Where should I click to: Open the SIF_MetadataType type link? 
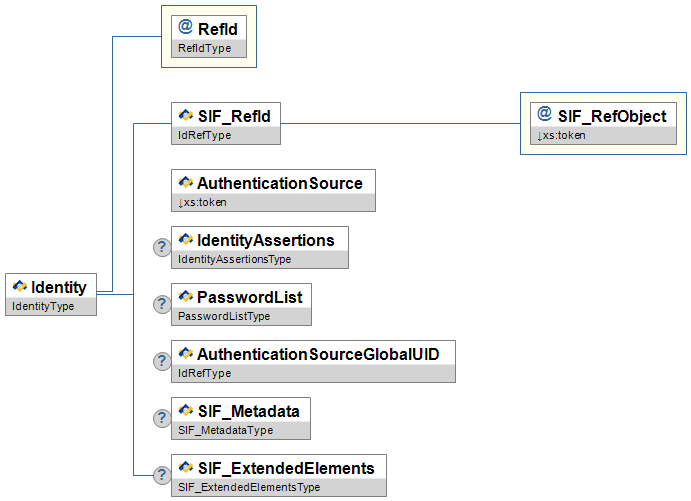225,431
